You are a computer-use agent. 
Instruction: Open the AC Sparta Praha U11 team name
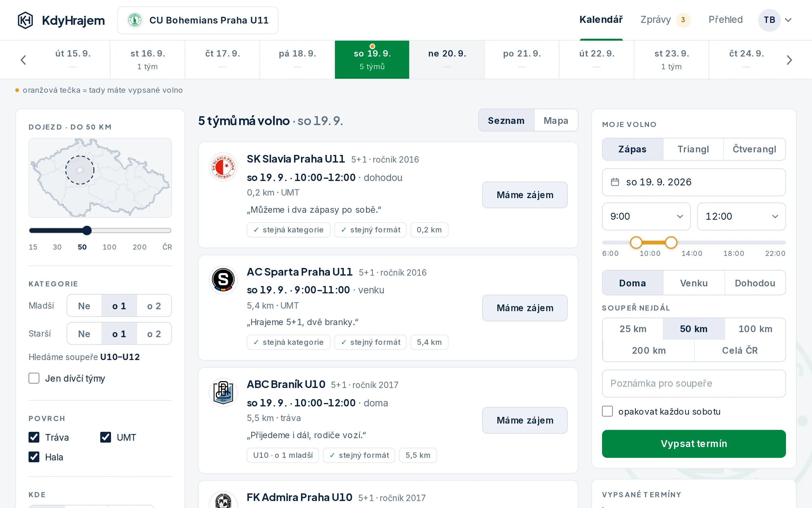pyautogui.click(x=299, y=272)
